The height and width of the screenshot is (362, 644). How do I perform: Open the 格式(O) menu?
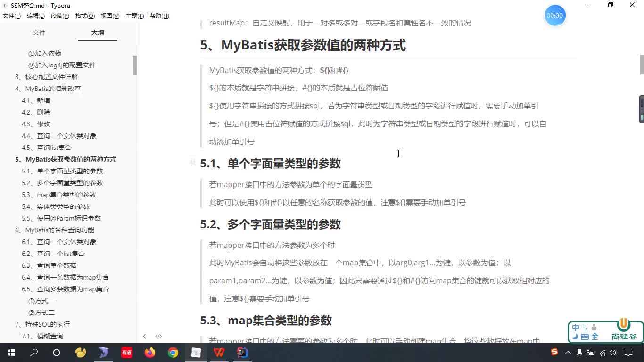85,16
